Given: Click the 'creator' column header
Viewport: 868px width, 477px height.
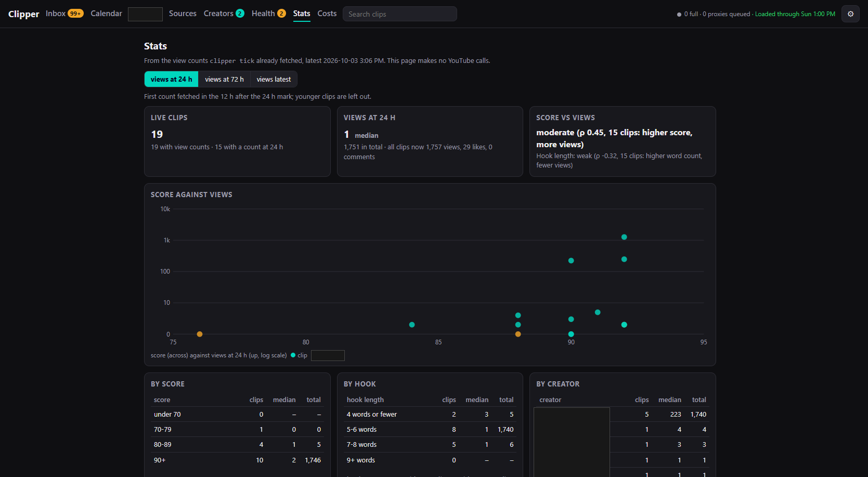Looking at the screenshot, I should [x=550, y=400].
